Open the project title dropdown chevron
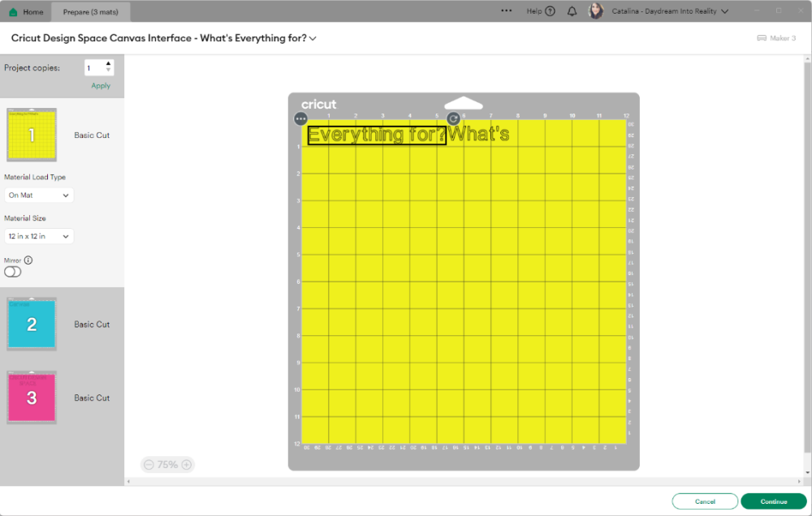 [x=313, y=38]
